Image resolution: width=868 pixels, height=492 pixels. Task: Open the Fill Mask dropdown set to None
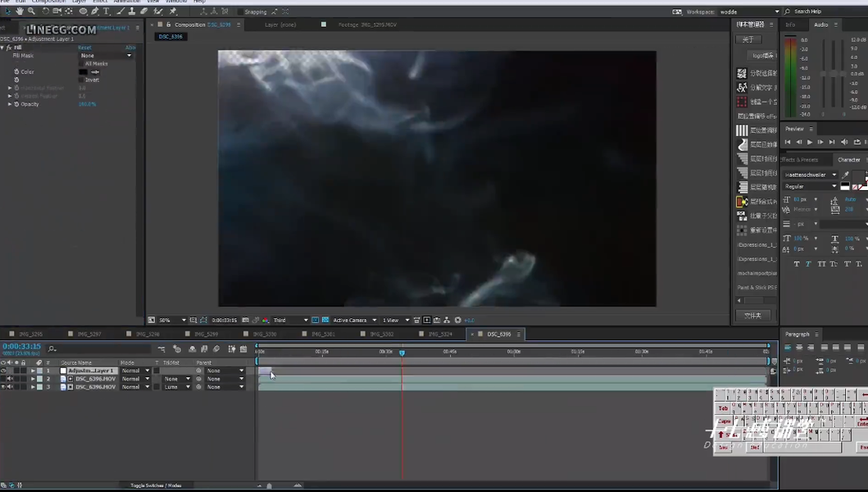pos(106,56)
